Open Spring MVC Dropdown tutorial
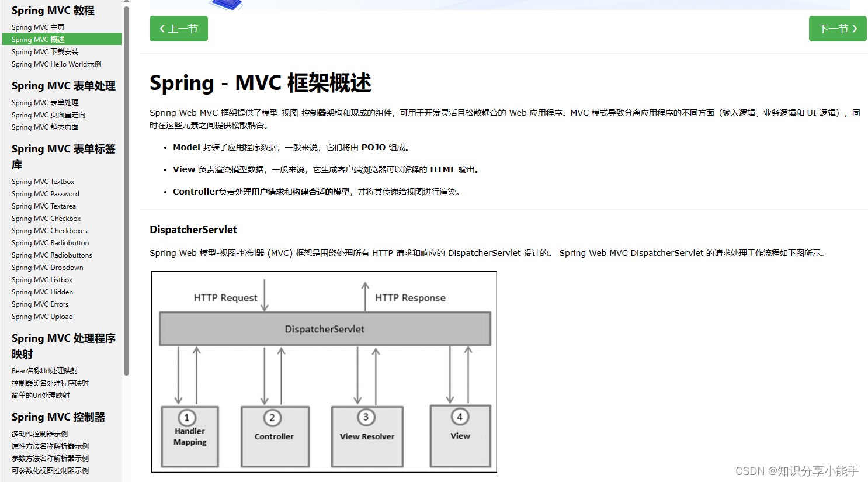The height and width of the screenshot is (482, 868). pyautogui.click(x=47, y=268)
